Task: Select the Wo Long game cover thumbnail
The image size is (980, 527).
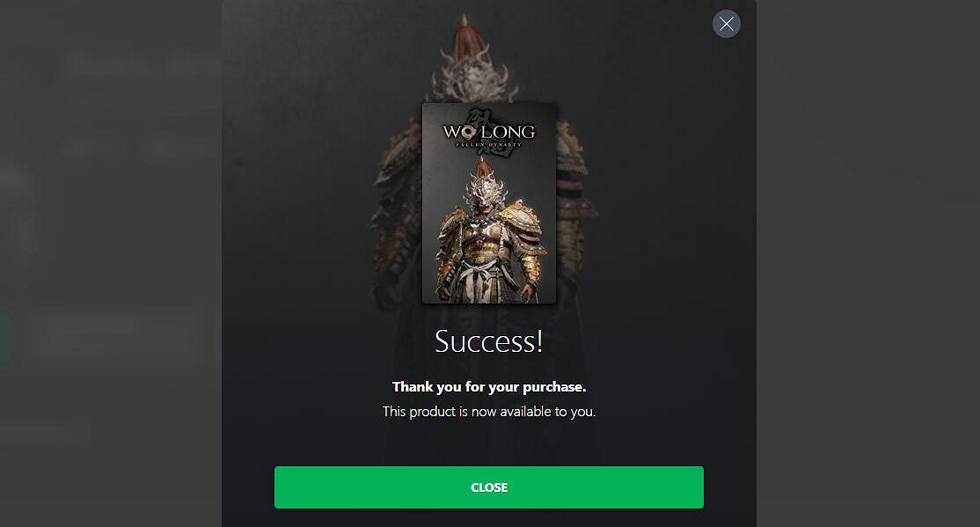Action: coord(489,203)
